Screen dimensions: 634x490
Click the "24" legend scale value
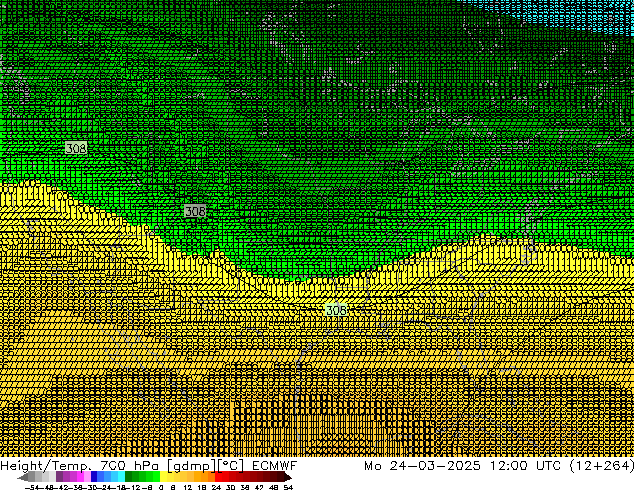(216, 487)
